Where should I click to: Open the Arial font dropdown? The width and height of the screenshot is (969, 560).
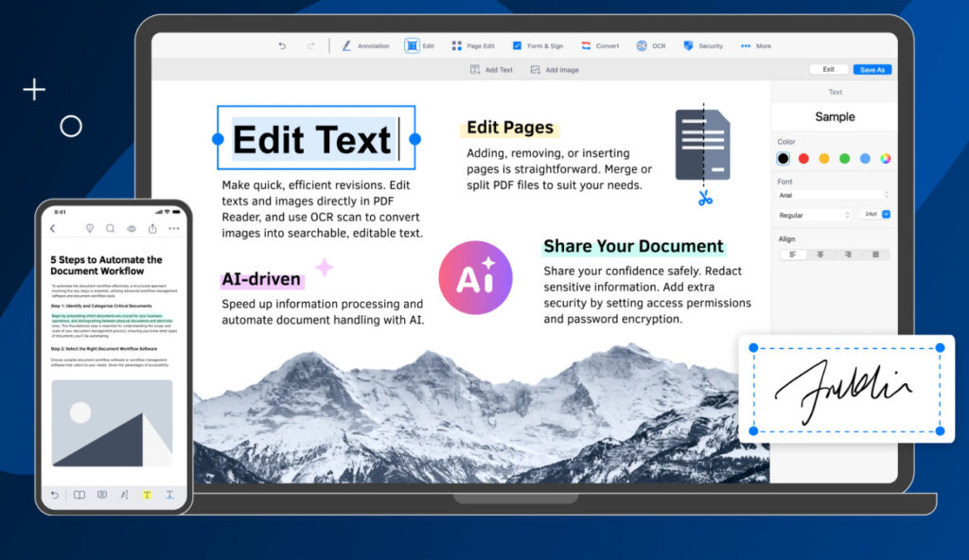point(833,195)
